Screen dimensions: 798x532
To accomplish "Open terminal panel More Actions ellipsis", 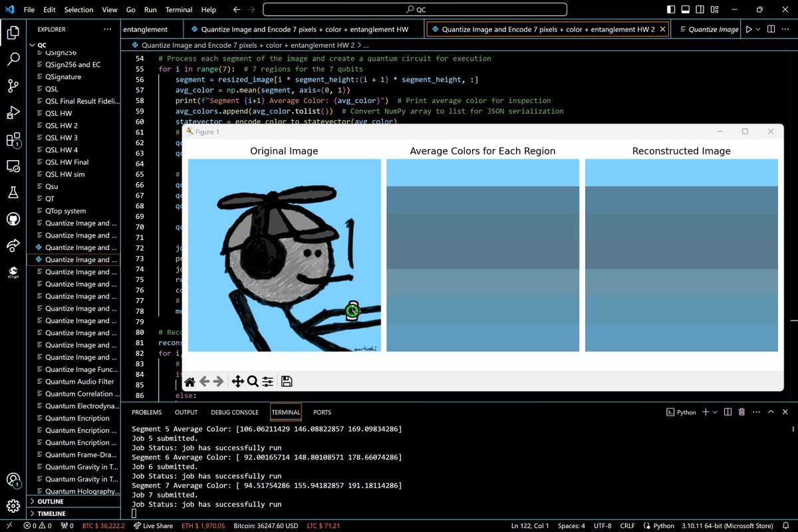I will click(756, 412).
